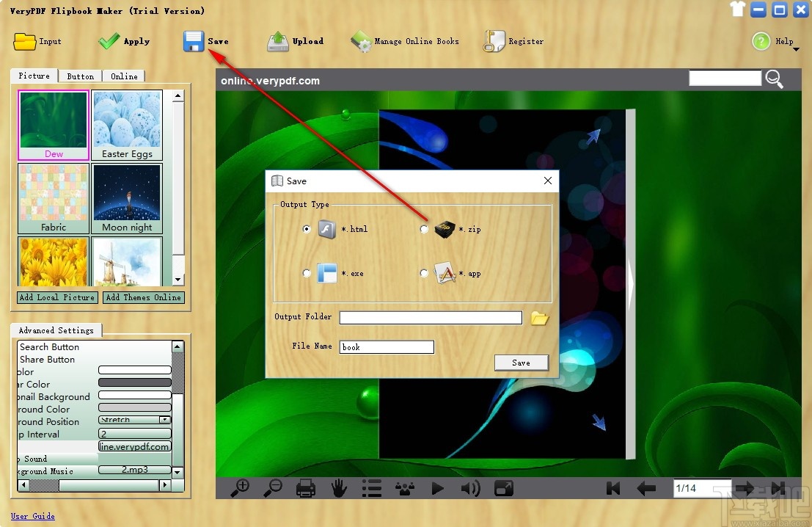Click the Save button in the dialog

coord(521,362)
